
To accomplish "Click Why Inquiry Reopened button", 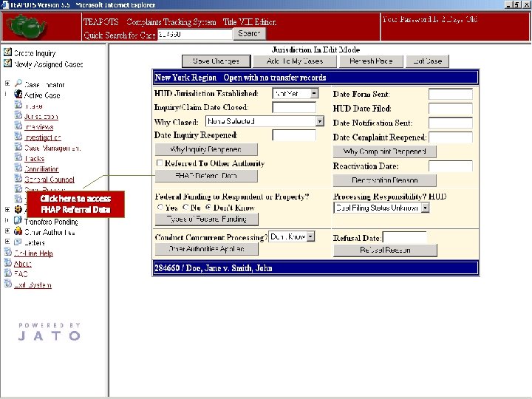I will [x=206, y=149].
